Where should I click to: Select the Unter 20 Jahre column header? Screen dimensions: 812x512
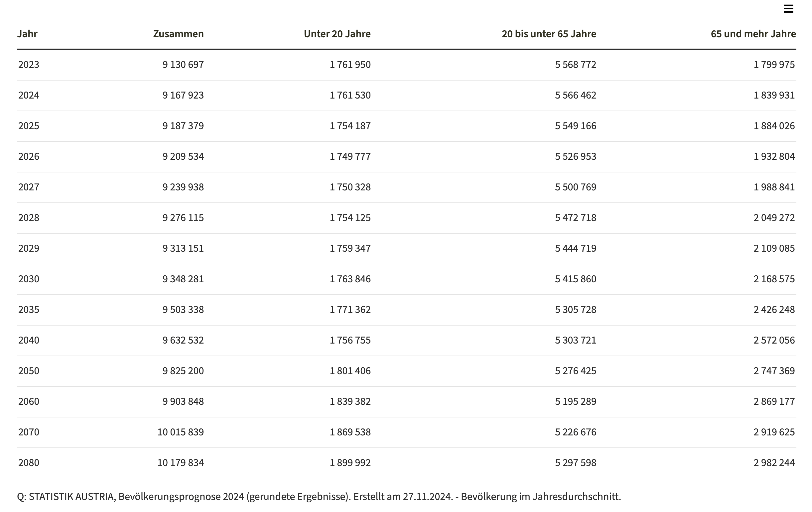[337, 34]
